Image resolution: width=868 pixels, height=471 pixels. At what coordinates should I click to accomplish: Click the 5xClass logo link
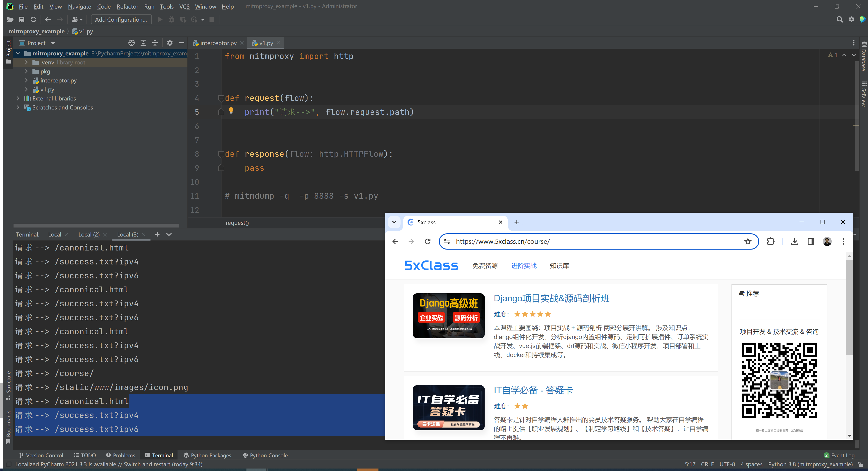[x=431, y=266]
